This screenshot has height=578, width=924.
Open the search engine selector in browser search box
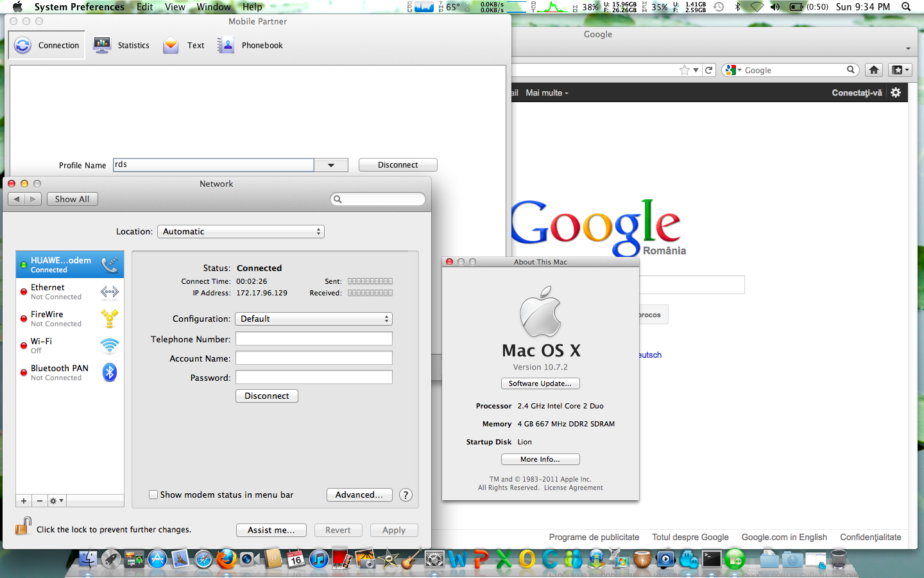tap(733, 70)
